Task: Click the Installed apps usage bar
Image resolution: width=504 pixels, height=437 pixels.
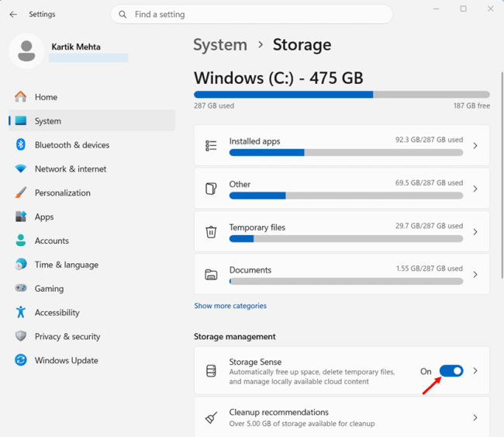Action: 346,153
